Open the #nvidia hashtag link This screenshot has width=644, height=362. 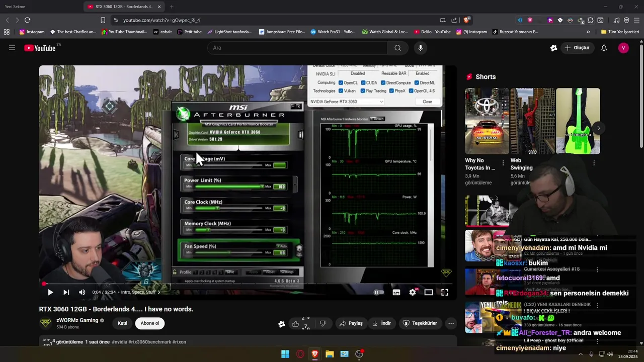pos(119,342)
